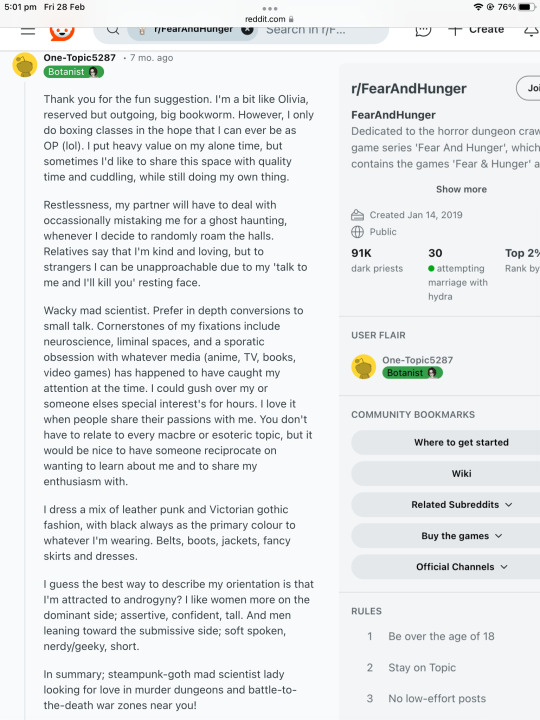This screenshot has width=540, height=720.
Task: Expand the Related Subreddits bookmark
Action: (x=461, y=505)
